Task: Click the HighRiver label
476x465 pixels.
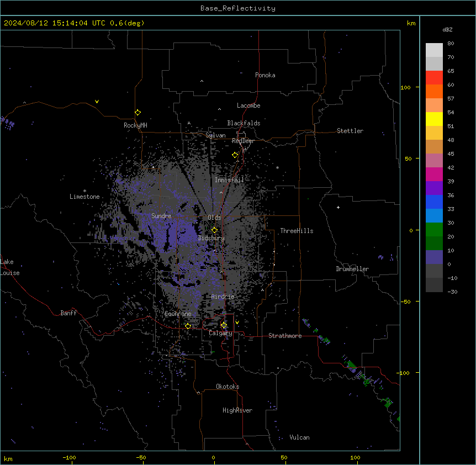Action: coord(237,410)
